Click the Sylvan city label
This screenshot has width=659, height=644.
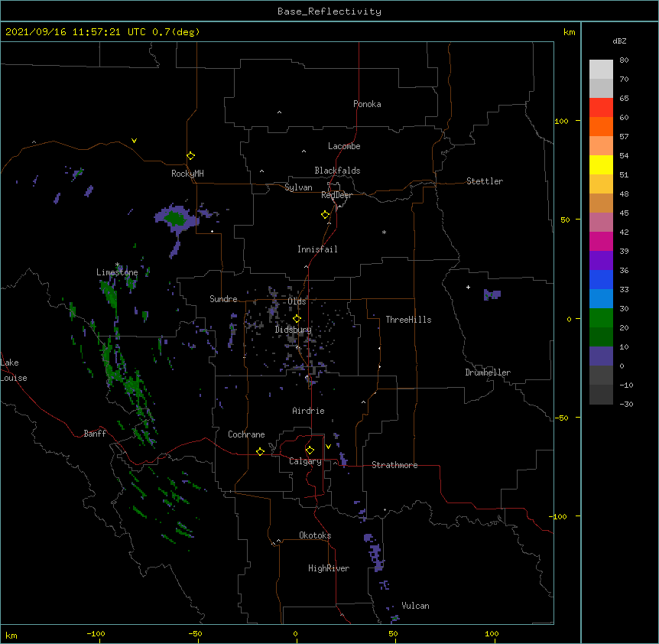pos(298,187)
